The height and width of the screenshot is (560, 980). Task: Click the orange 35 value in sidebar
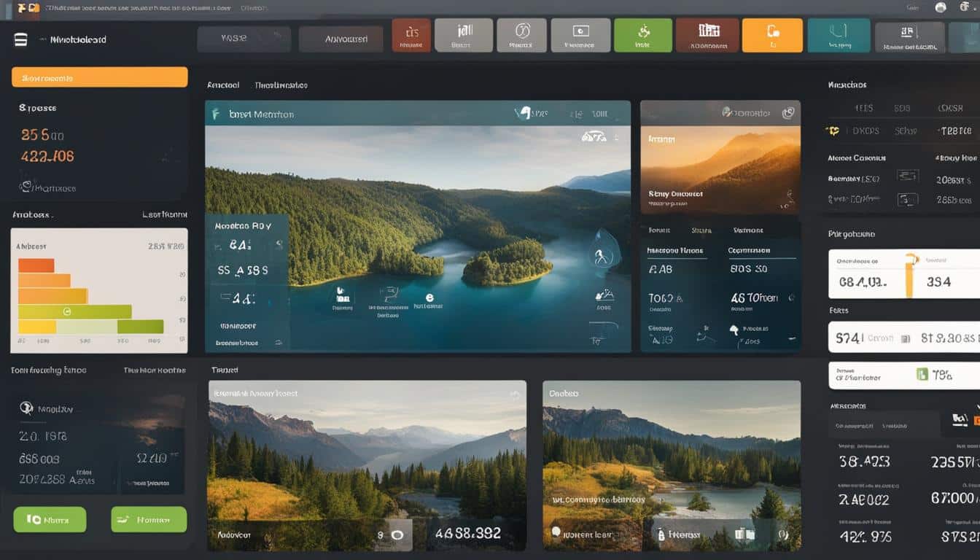click(x=42, y=135)
